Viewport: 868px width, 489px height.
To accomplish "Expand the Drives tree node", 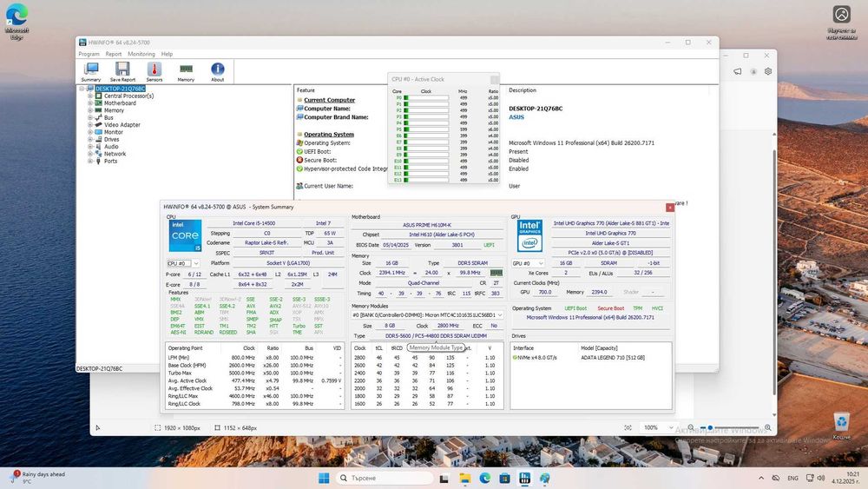I will point(89,140).
